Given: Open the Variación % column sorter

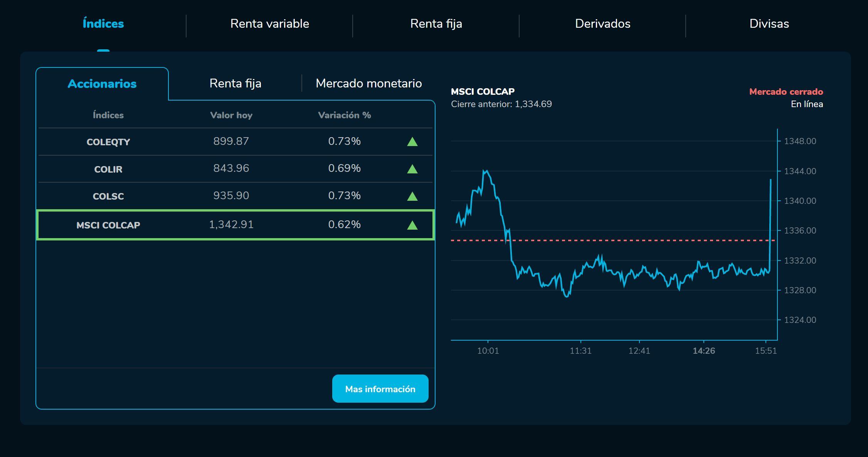Looking at the screenshot, I should coord(344,114).
